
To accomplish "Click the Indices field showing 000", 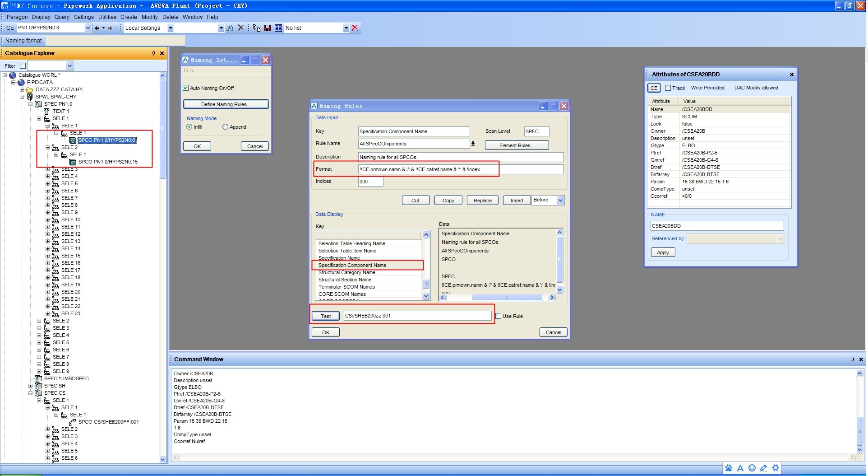I will tap(370, 182).
